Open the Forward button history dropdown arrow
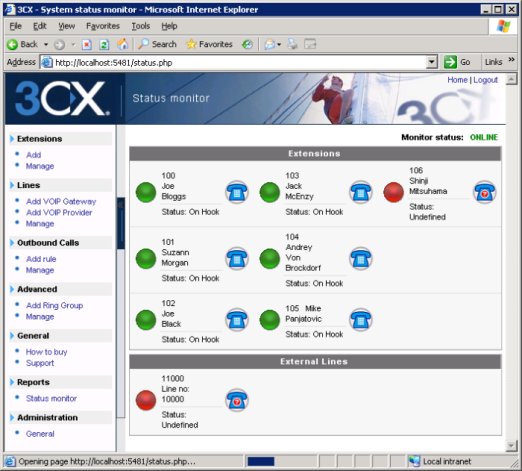Screen dimensions: 522x471 [73, 44]
